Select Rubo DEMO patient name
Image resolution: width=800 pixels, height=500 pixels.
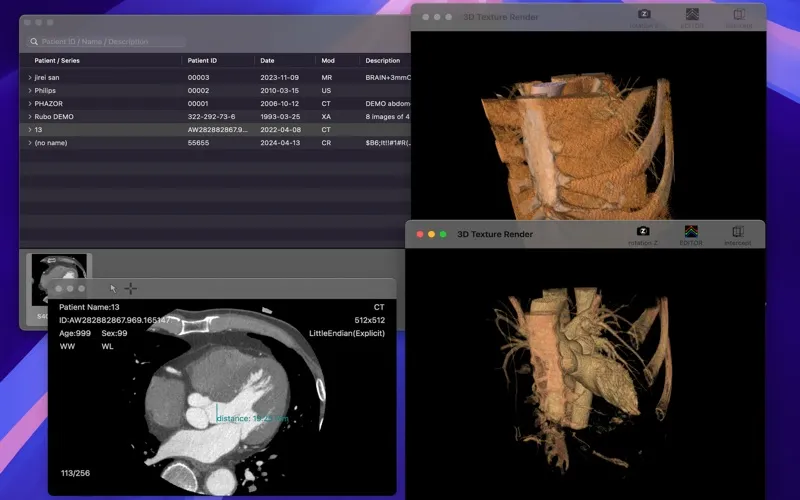[x=54, y=117]
